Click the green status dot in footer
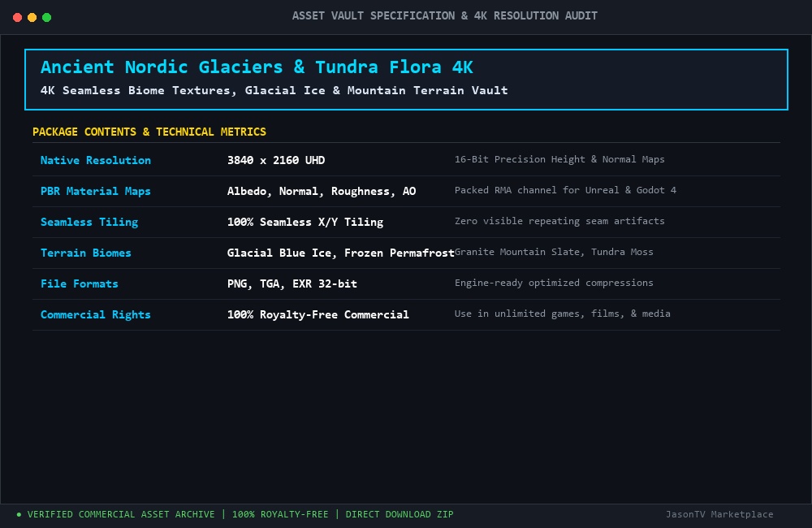The height and width of the screenshot is (528, 812). 19,514
